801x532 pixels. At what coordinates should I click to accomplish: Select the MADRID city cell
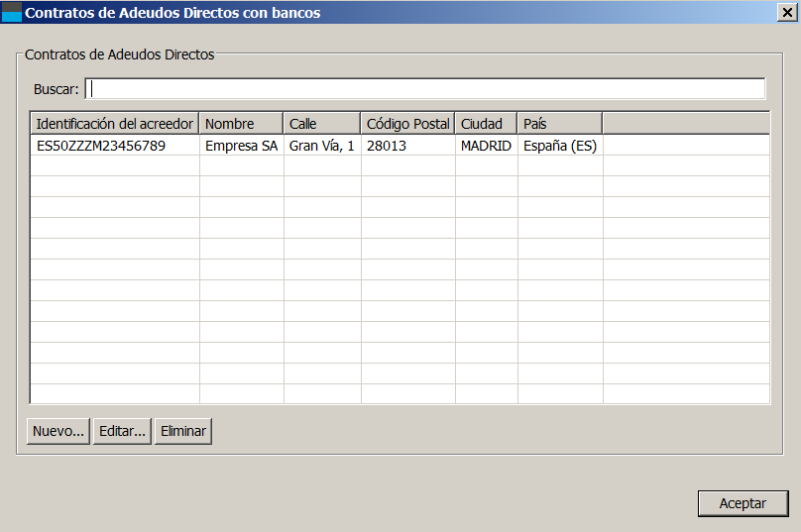[x=487, y=146]
